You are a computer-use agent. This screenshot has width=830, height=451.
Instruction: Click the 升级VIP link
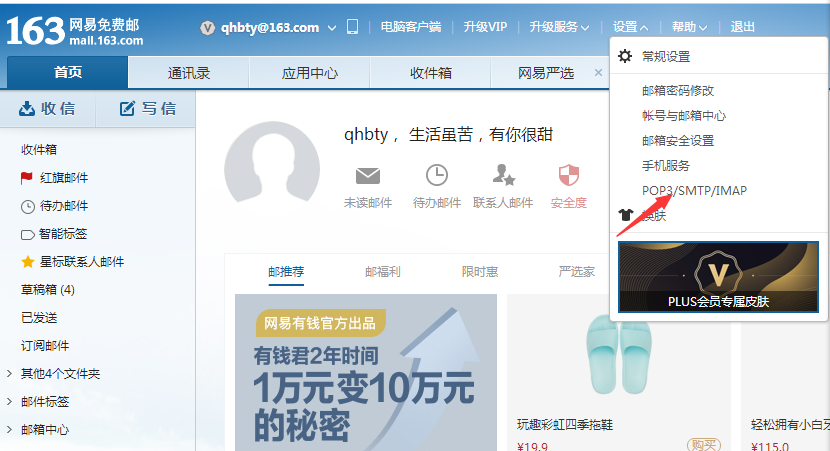(x=485, y=27)
